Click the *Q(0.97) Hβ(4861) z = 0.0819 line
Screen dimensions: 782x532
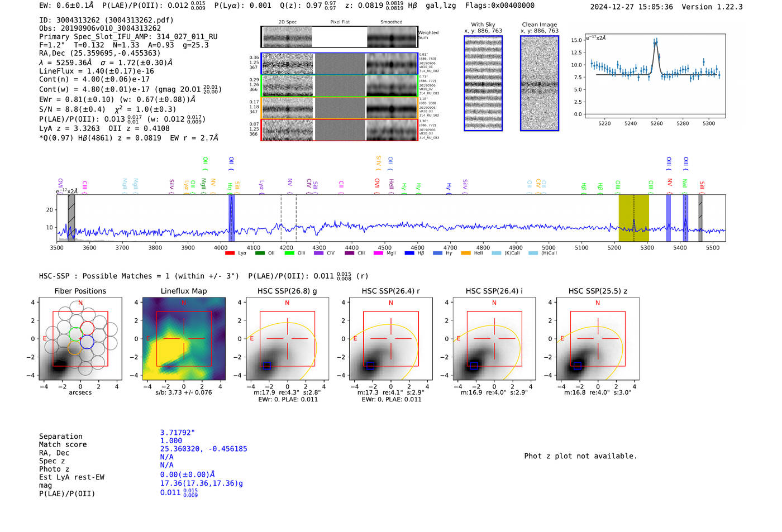point(128,138)
